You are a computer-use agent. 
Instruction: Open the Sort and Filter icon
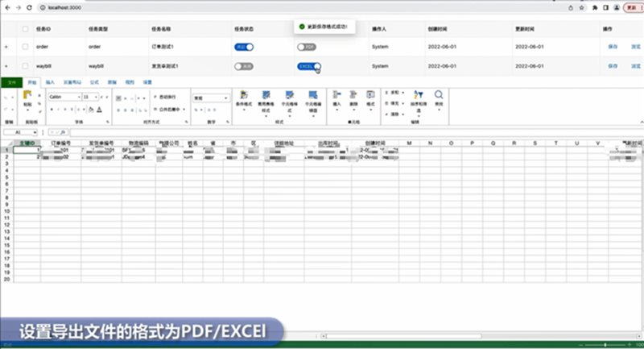[418, 95]
